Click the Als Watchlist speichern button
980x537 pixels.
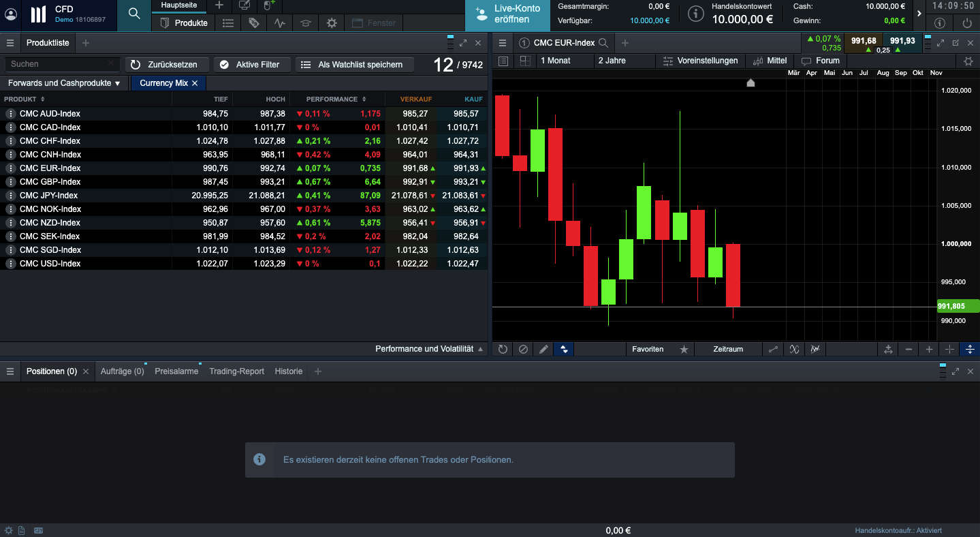353,64
